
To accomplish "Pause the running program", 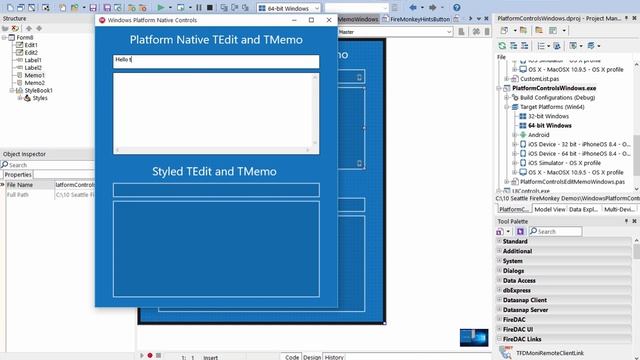I will [x=199, y=7].
